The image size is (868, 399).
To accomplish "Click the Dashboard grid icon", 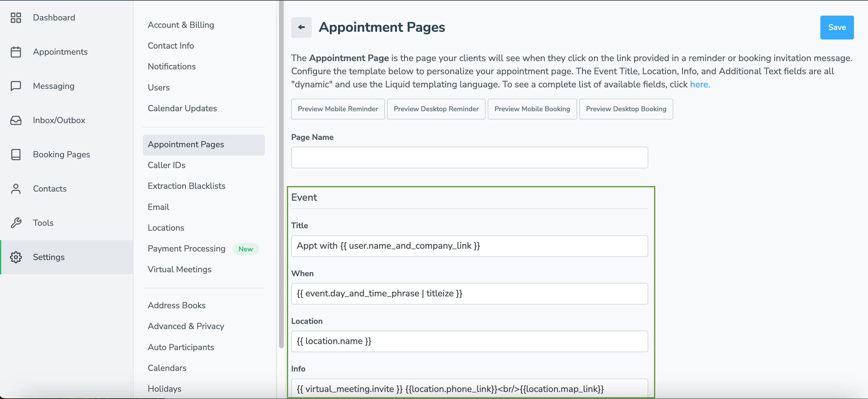I will [16, 17].
